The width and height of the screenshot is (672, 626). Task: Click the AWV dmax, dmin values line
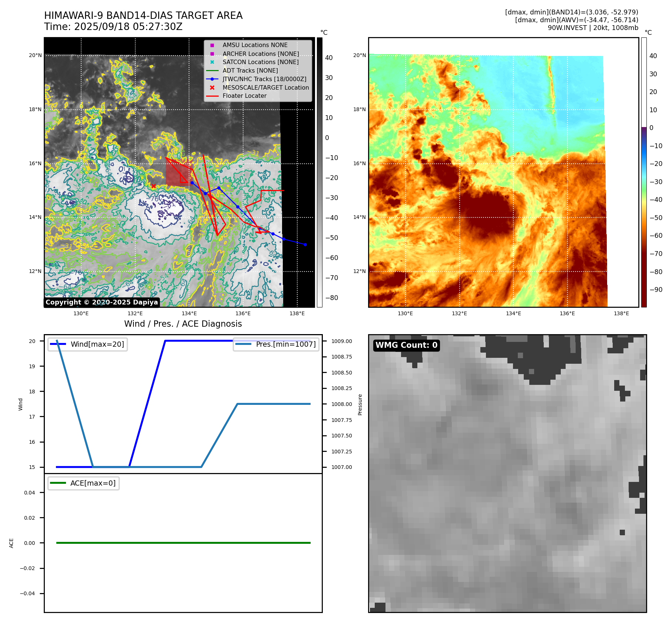point(577,20)
